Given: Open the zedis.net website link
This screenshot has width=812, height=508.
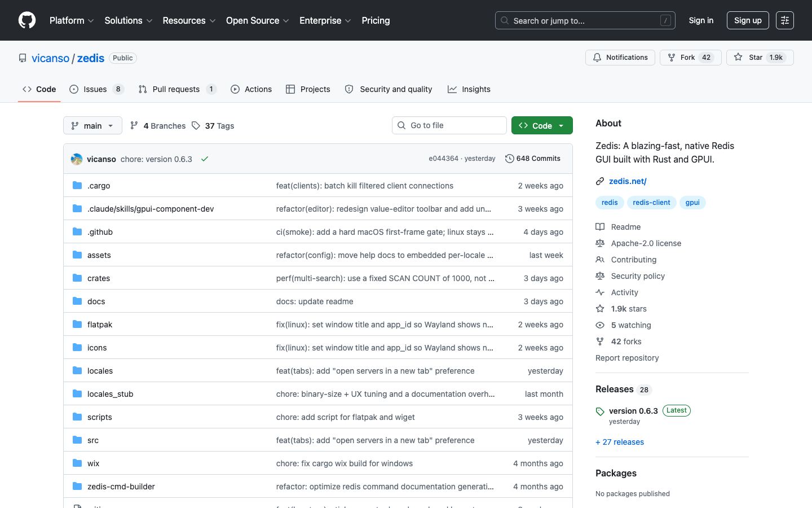Looking at the screenshot, I should coord(628,181).
